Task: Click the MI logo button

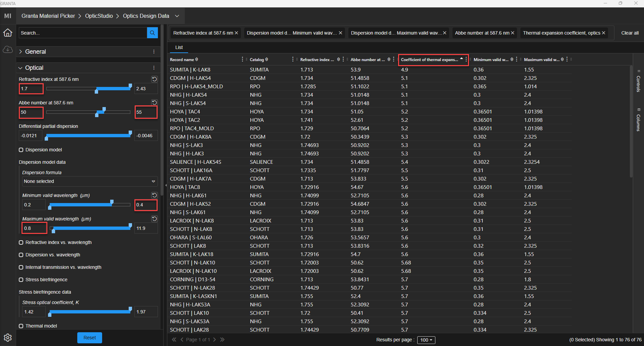Action: tap(8, 16)
